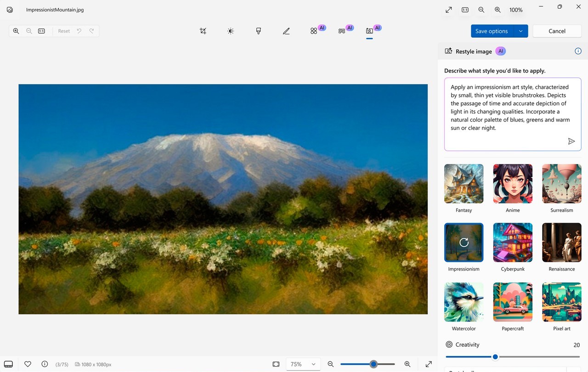Screen dimensions: 588x372
Task: Toggle the filmstrip view in the bottom-left corner
Action: 8,364
